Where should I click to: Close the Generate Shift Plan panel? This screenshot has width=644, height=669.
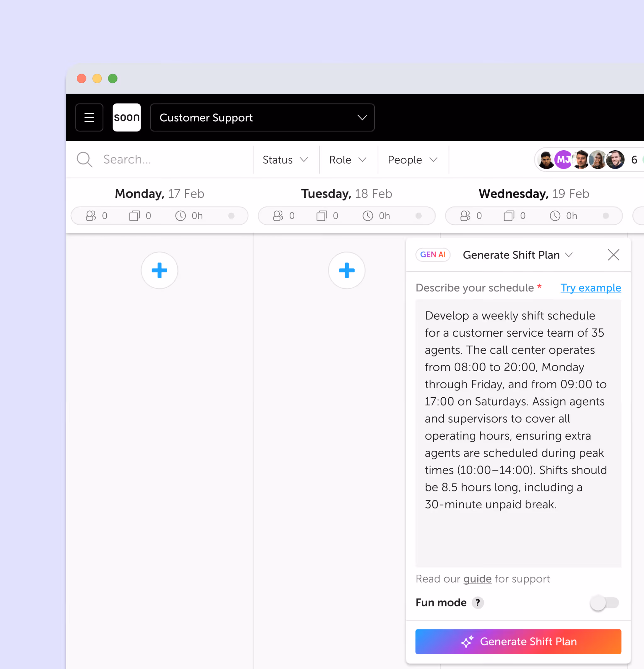[x=613, y=255]
